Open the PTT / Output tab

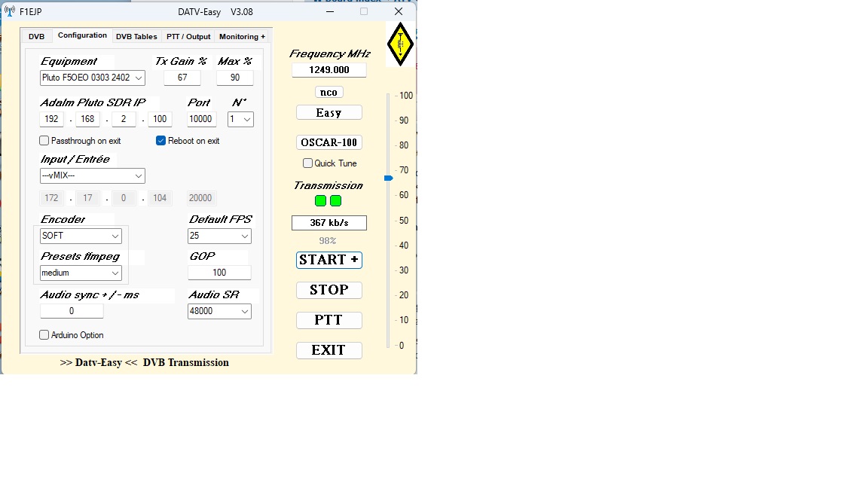(188, 36)
